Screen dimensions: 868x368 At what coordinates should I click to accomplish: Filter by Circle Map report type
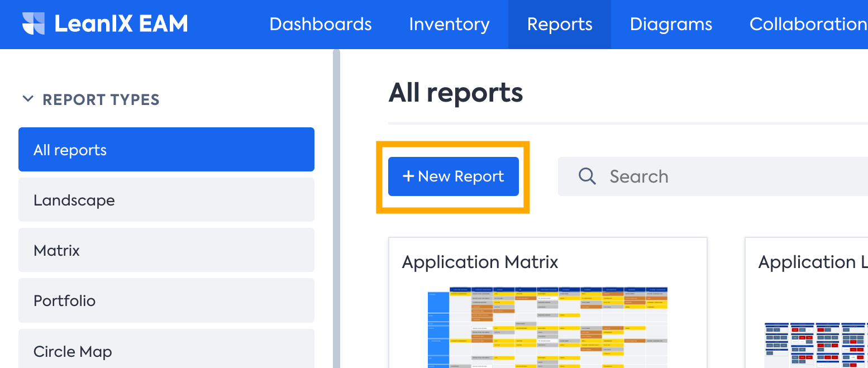(166, 349)
